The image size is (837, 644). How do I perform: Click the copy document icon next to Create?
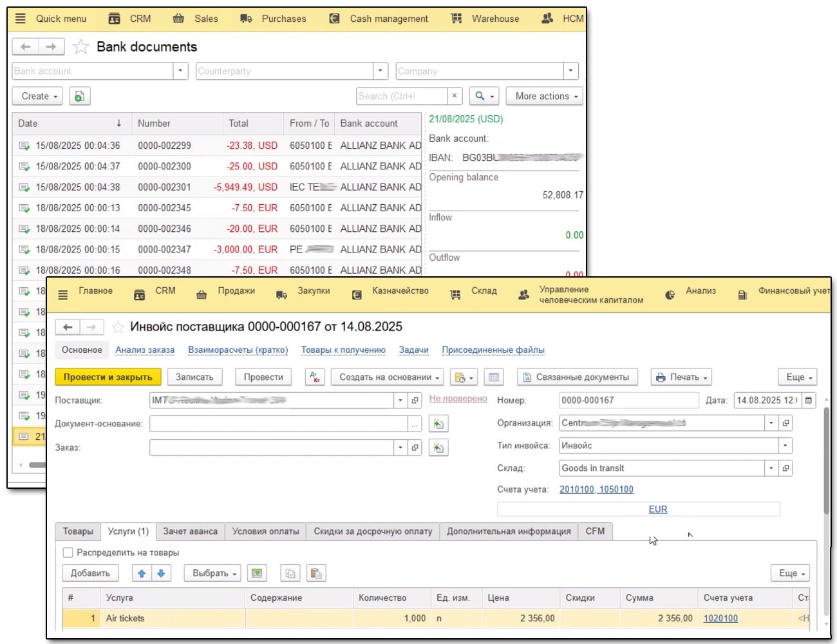pyautogui.click(x=79, y=97)
